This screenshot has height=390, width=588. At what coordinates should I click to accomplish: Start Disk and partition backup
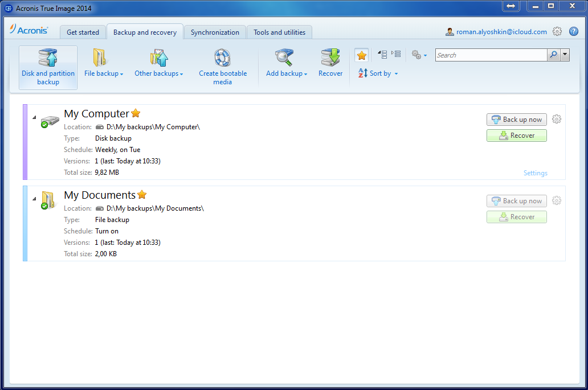48,68
